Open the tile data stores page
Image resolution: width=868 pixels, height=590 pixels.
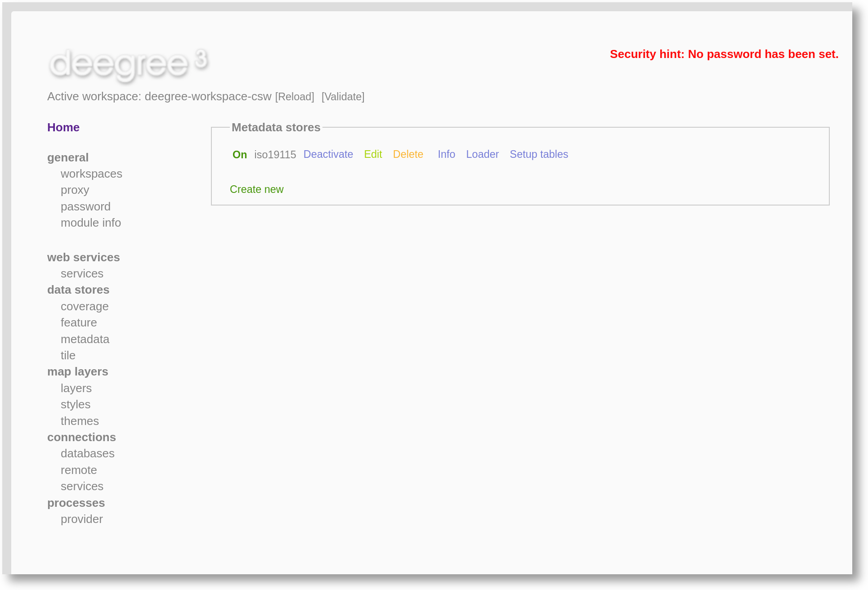pyautogui.click(x=68, y=355)
